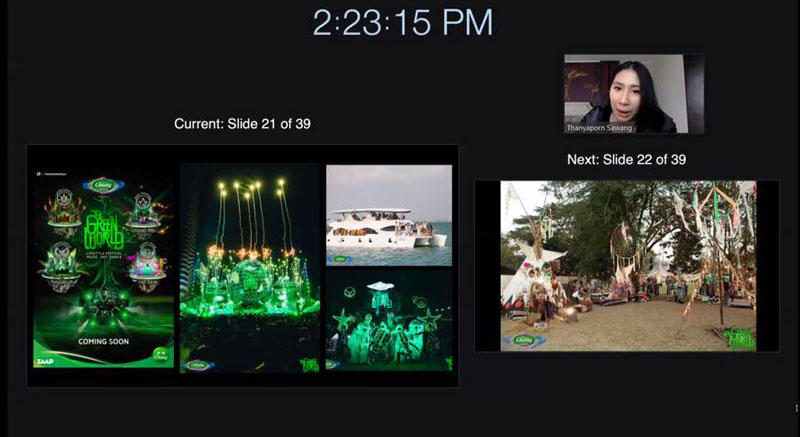Click the Chang logo on the yacht photo
Image resolution: width=800 pixels, height=437 pixels.
[x=341, y=259]
